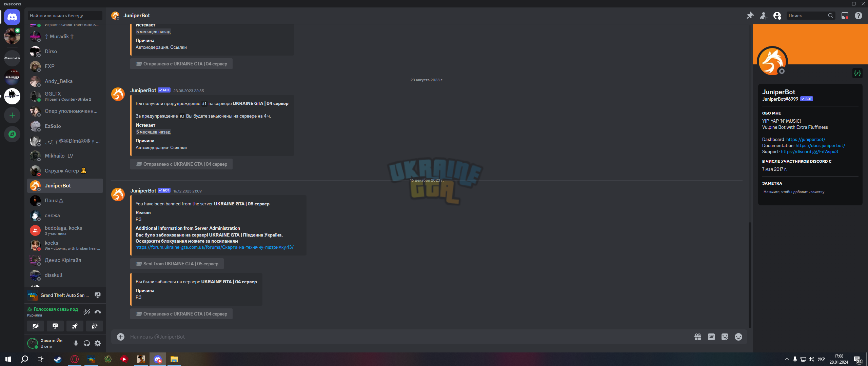Disconnect from the voice channel
Screen dimensions: 868x366
point(98,312)
